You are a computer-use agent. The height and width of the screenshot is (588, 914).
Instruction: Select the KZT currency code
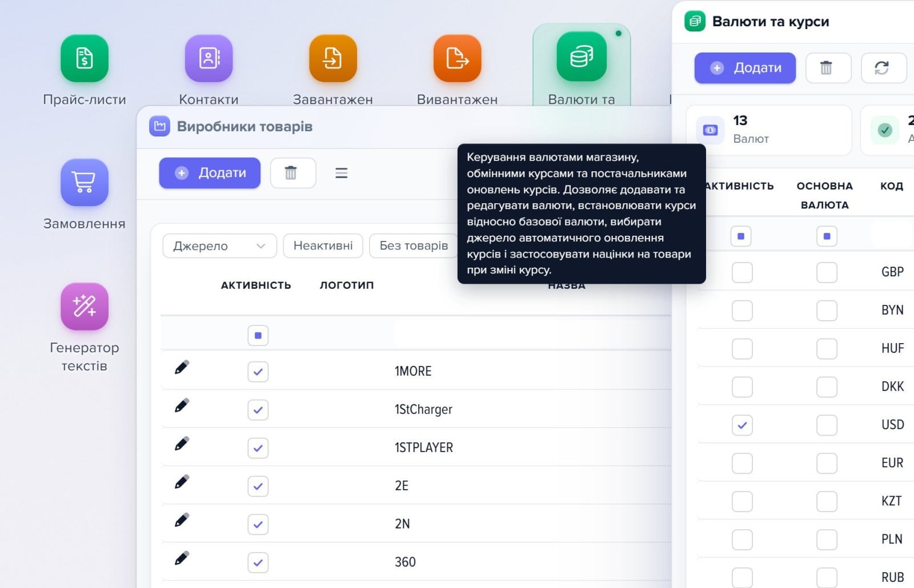[891, 501]
